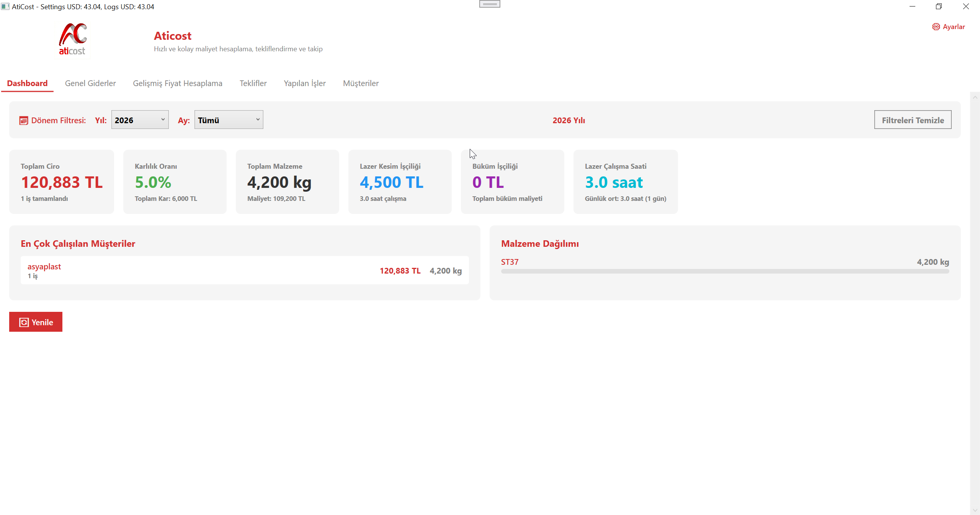Click the refresh icon on Yenile
The height and width of the screenshot is (515, 980).
point(24,322)
